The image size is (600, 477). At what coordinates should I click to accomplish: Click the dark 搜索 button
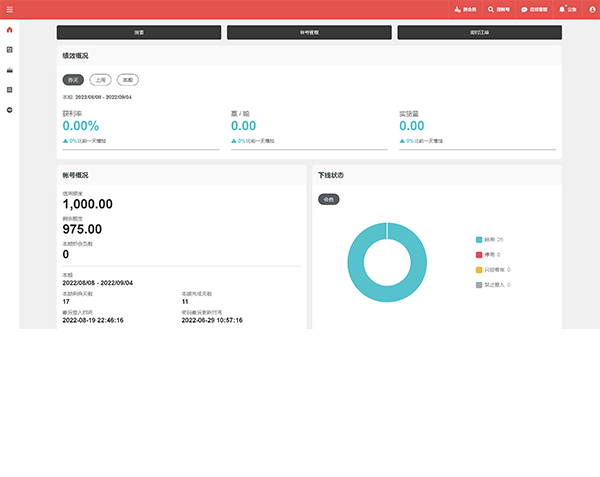click(x=140, y=33)
